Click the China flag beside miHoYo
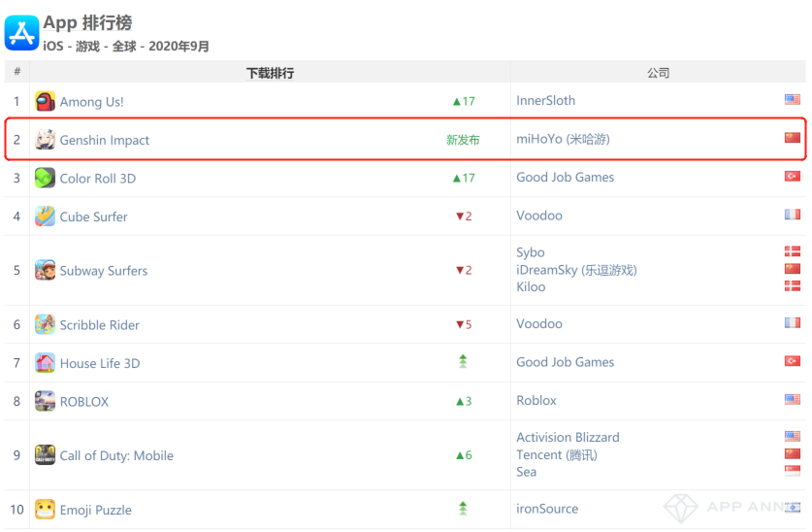The image size is (812, 532). tap(792, 138)
